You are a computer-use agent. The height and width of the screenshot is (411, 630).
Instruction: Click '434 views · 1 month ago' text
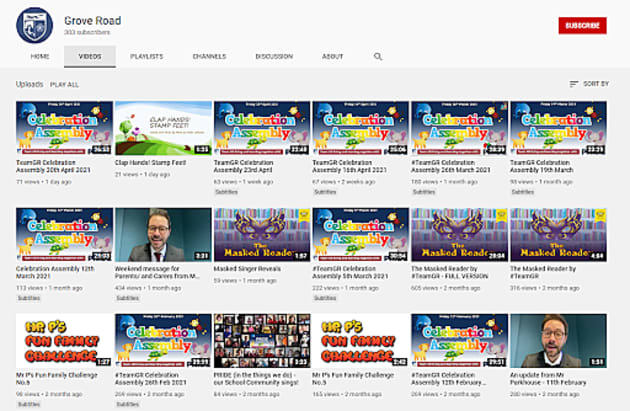(148, 288)
